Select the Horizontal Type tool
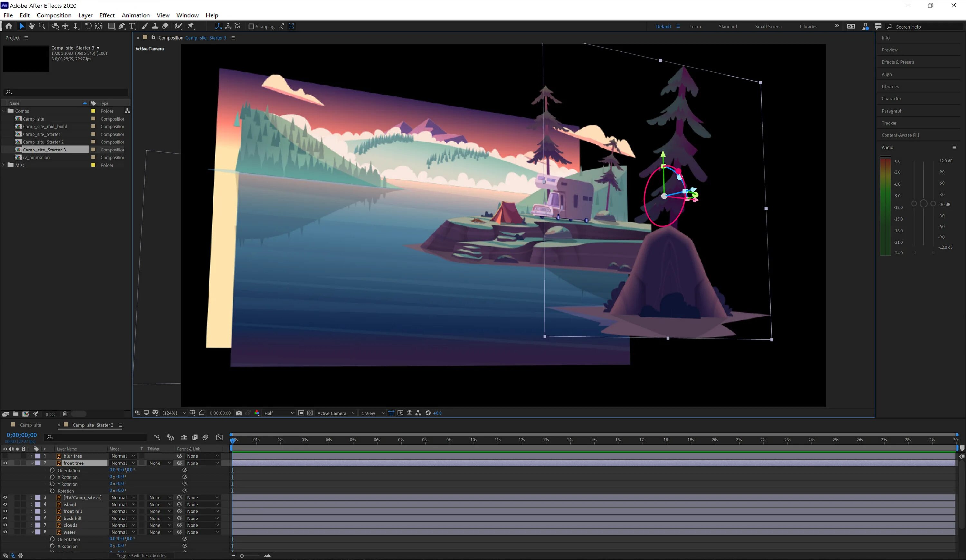The height and width of the screenshot is (560, 966). point(132,26)
